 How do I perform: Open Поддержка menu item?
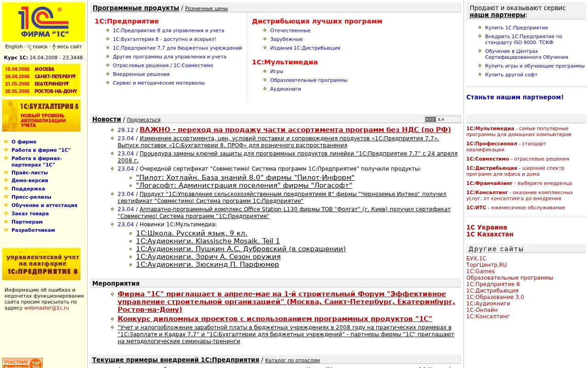tap(28, 189)
